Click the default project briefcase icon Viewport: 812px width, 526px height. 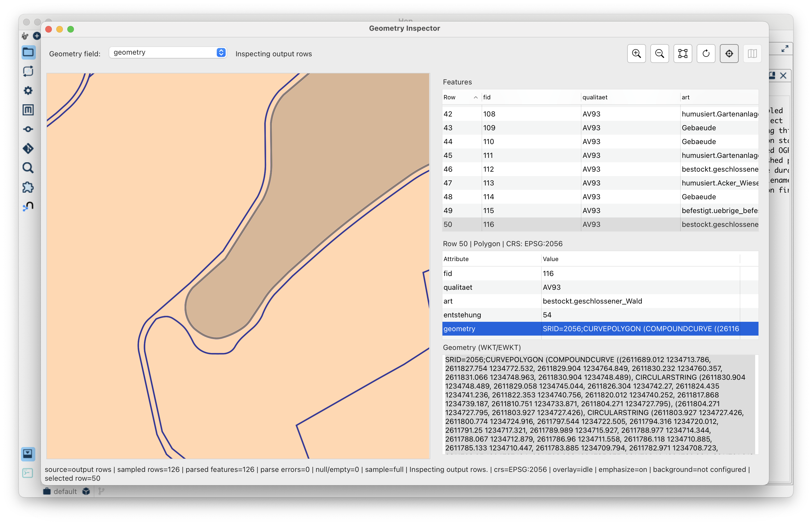[x=47, y=491]
